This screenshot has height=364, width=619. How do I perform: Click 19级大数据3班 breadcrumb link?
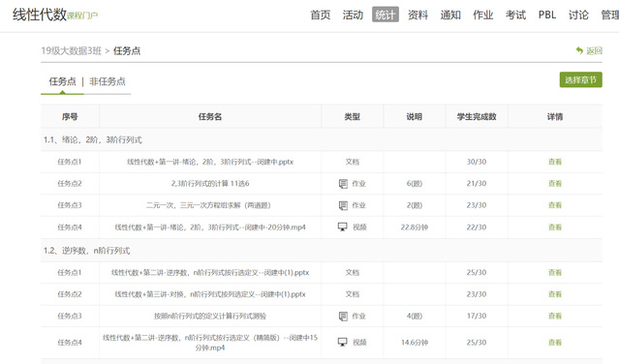click(x=72, y=51)
